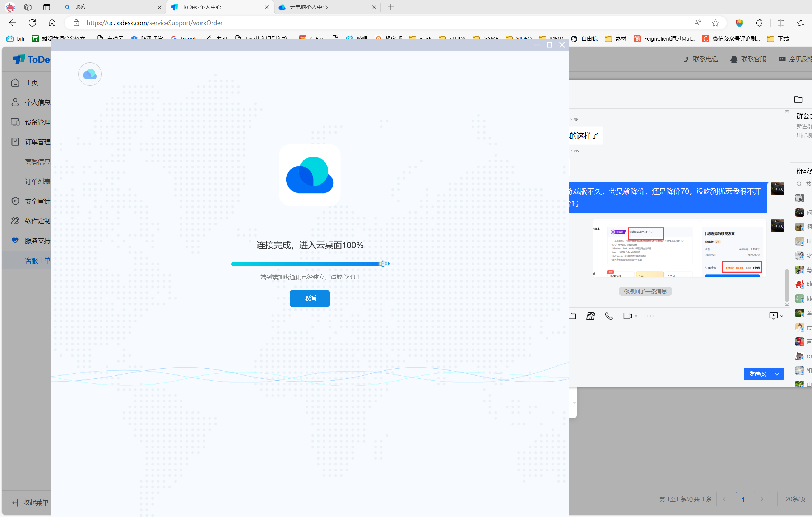This screenshot has height=517, width=812.
Task: Open the split screen icon
Action: (x=781, y=23)
